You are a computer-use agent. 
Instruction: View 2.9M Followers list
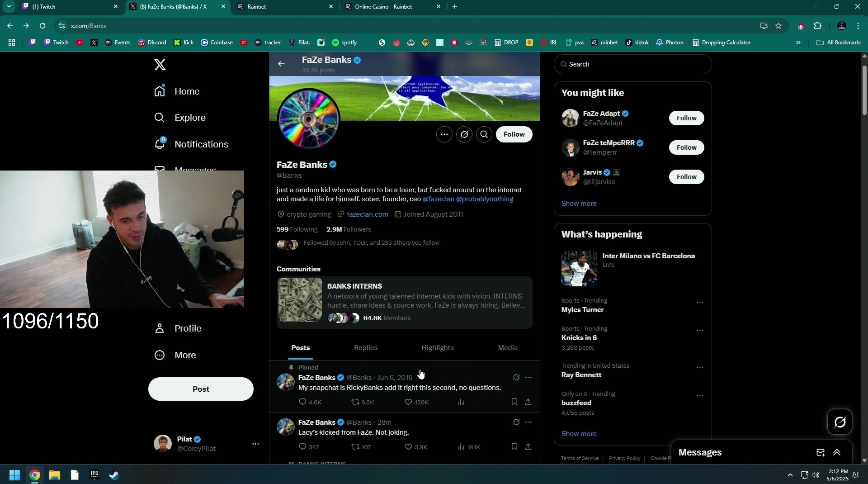[x=349, y=229]
